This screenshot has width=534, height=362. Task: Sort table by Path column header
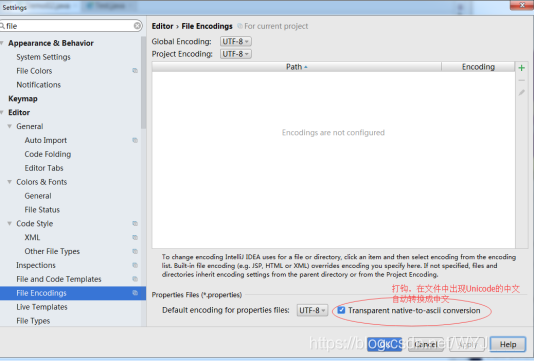[297, 67]
